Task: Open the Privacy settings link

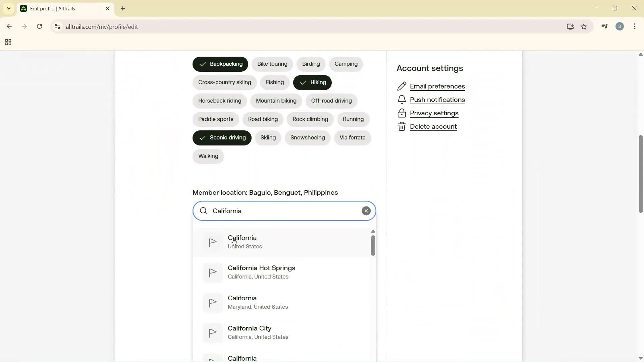Action: (x=434, y=113)
